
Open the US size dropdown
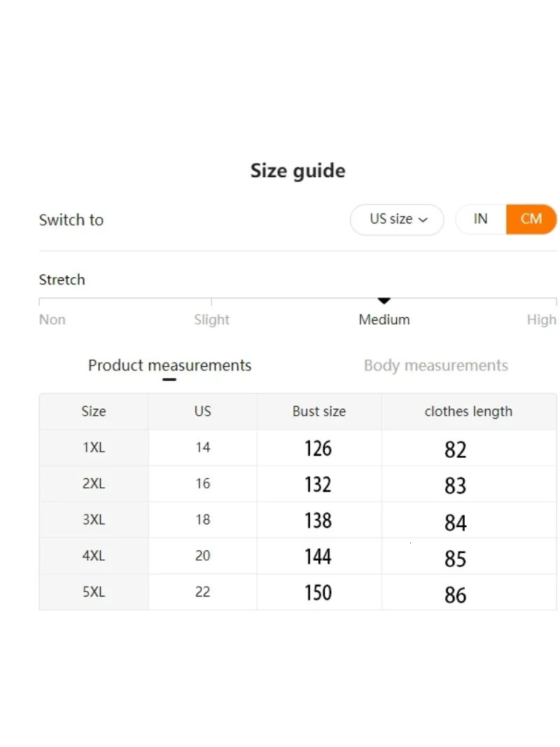pos(396,219)
